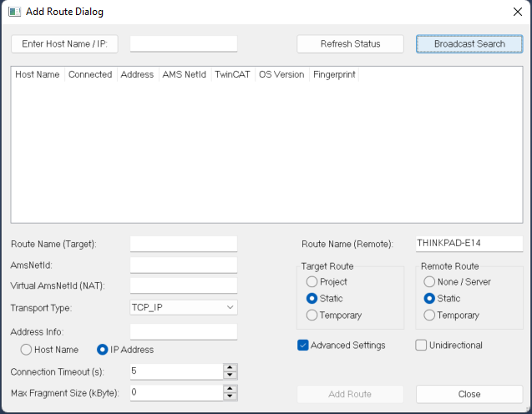This screenshot has height=414, width=532.
Task: Open the Transport Type dropdown
Action: pos(184,307)
